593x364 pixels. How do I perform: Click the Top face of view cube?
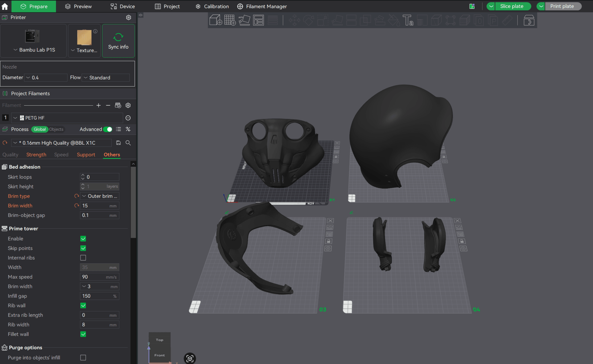pos(160,340)
